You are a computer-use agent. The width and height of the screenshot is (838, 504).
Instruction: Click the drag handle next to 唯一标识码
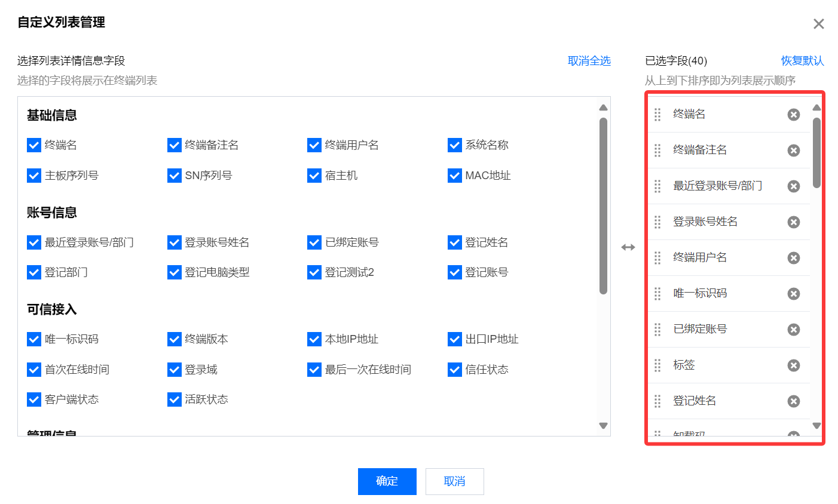pos(657,294)
